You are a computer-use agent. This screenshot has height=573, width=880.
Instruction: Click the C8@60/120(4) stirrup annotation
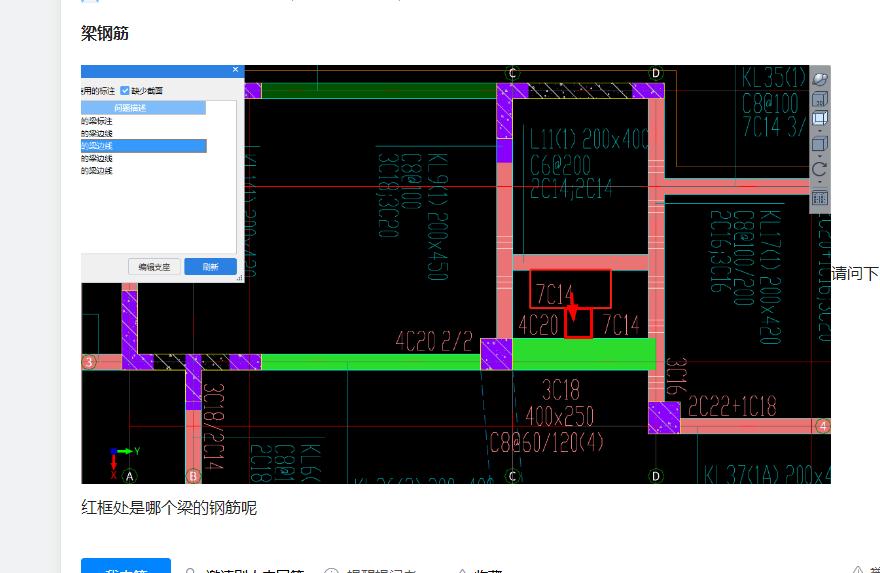coord(547,442)
